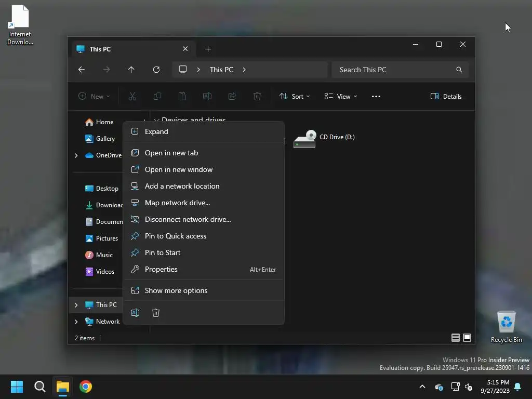The height and width of the screenshot is (399, 532).
Task: Click the muted volume tray icon
Action: [469, 387]
